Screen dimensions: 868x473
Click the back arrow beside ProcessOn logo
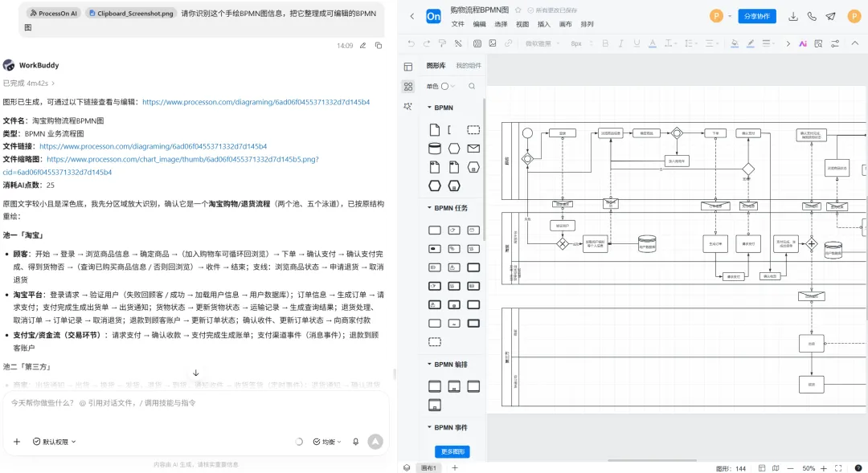(x=411, y=16)
